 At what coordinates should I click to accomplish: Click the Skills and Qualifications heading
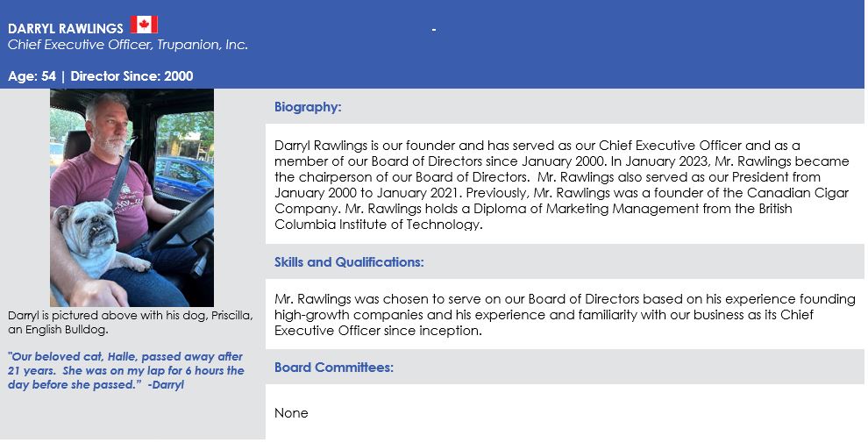coord(349,262)
